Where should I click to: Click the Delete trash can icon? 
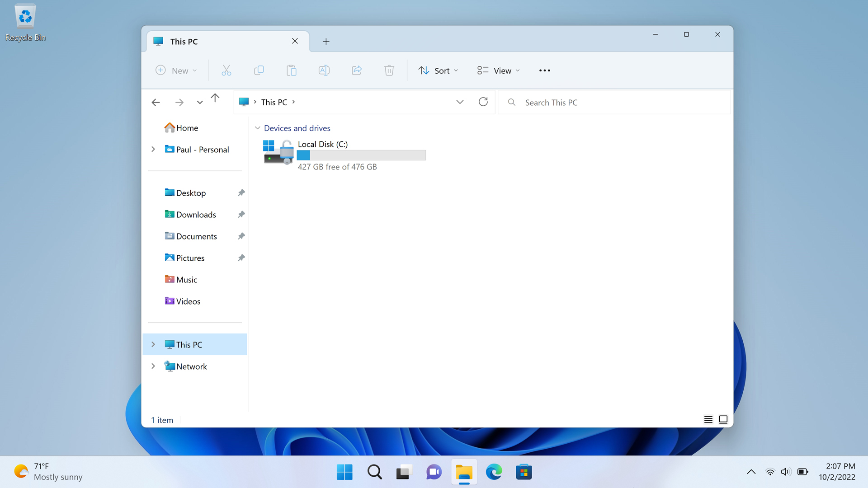click(x=389, y=70)
